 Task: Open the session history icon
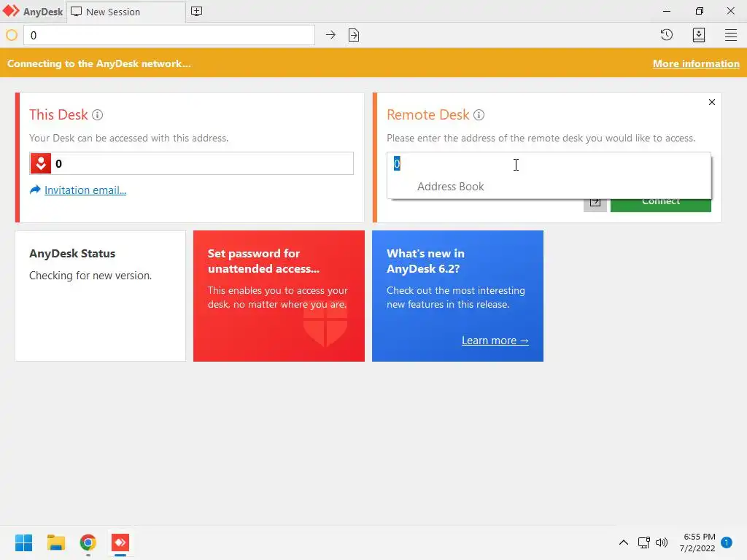(667, 35)
